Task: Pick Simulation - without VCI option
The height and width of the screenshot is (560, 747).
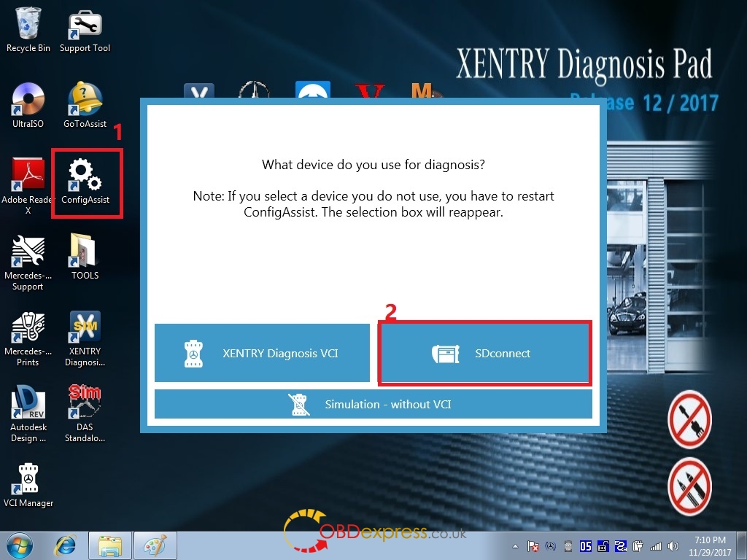Action: click(373, 404)
